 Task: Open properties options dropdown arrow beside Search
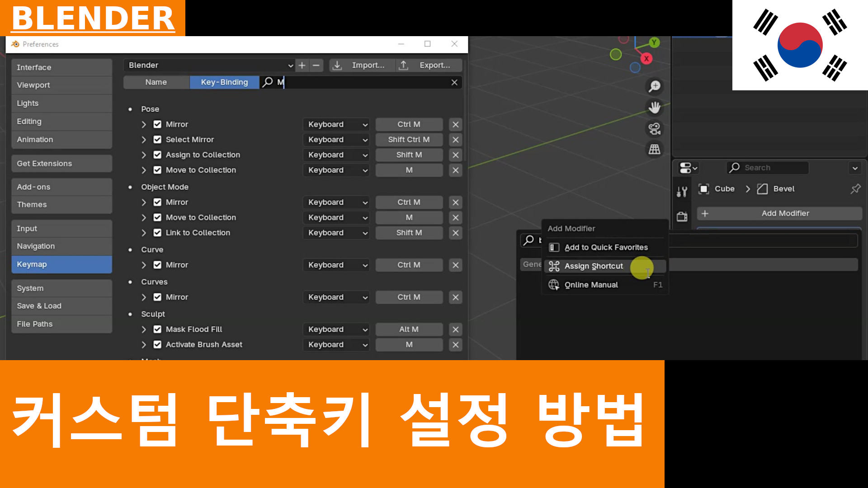click(855, 168)
